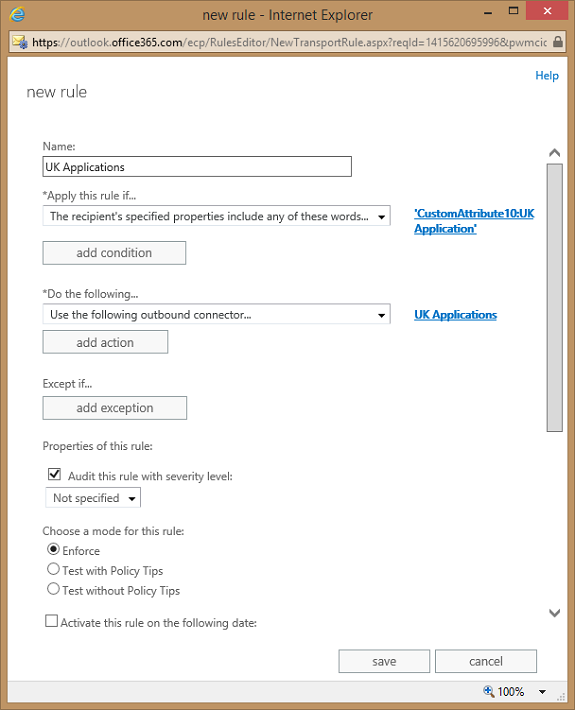Viewport: 575px width, 710px height.
Task: Click the CustomAttribute10:UK Application link
Action: click(x=474, y=221)
